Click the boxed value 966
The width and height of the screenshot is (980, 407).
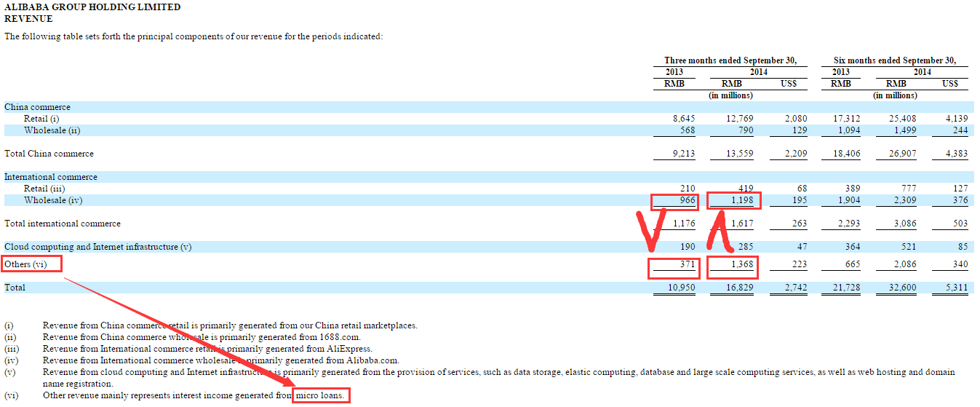tap(674, 200)
